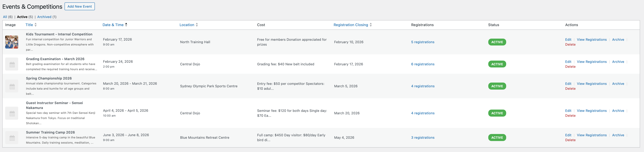Viewport: 644px width, 152px height.
Task: Switch to the Archived events filter
Action: click(x=44, y=17)
